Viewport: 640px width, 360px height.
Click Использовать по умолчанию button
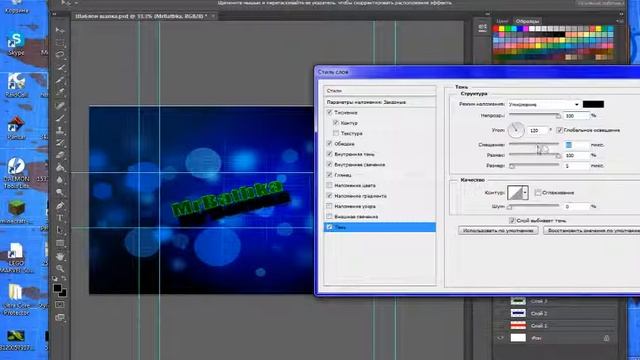click(498, 231)
